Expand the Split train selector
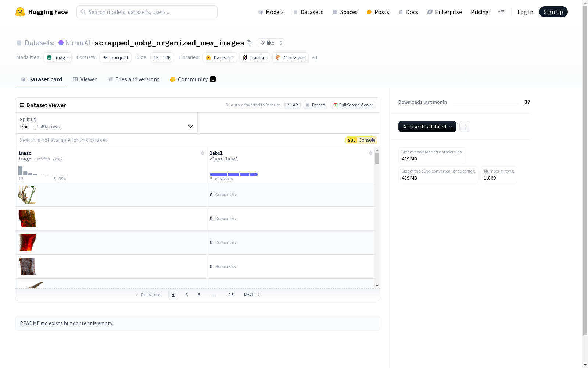The width and height of the screenshot is (588, 368). coord(107,123)
